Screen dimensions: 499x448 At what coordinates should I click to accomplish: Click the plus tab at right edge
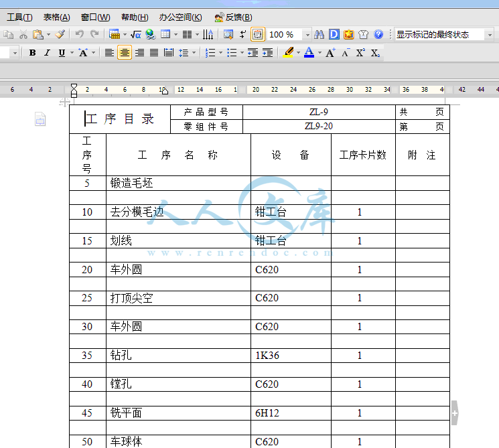click(x=455, y=413)
